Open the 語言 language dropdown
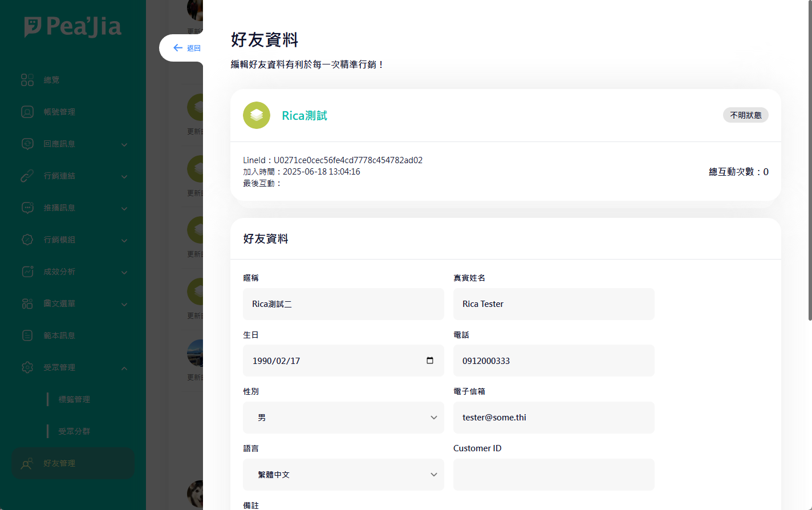Viewport: 812px width, 510px height. (343, 475)
